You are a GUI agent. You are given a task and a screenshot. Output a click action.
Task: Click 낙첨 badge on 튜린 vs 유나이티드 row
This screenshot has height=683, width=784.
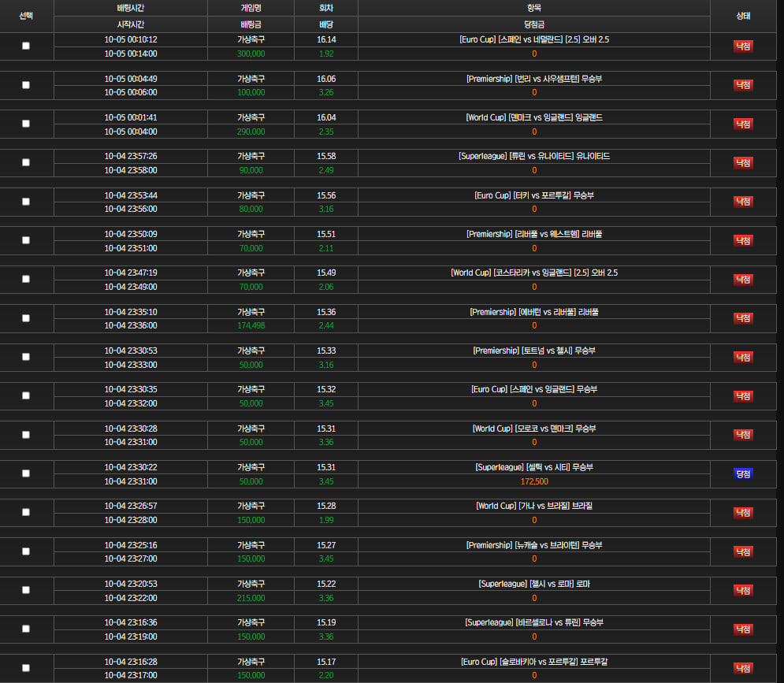point(743,162)
